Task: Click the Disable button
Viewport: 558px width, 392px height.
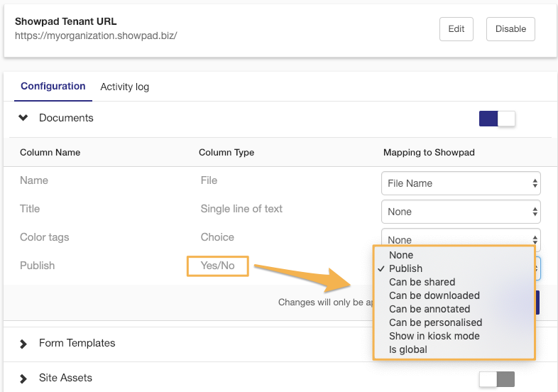Action: 510,29
